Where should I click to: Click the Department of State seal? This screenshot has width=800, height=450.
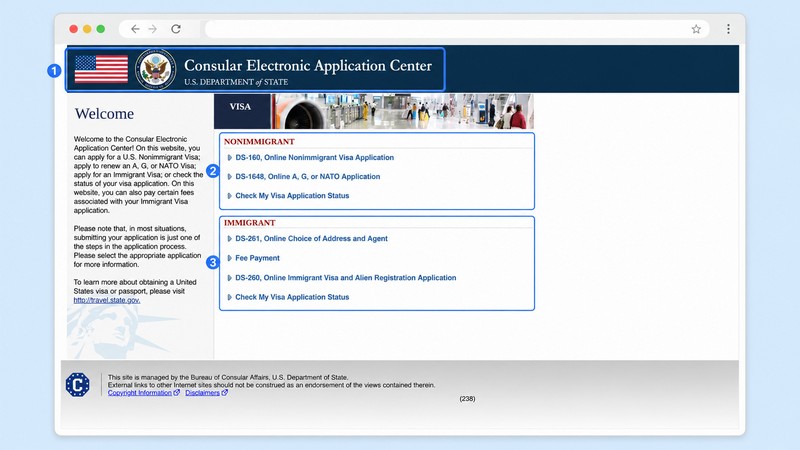pos(156,69)
